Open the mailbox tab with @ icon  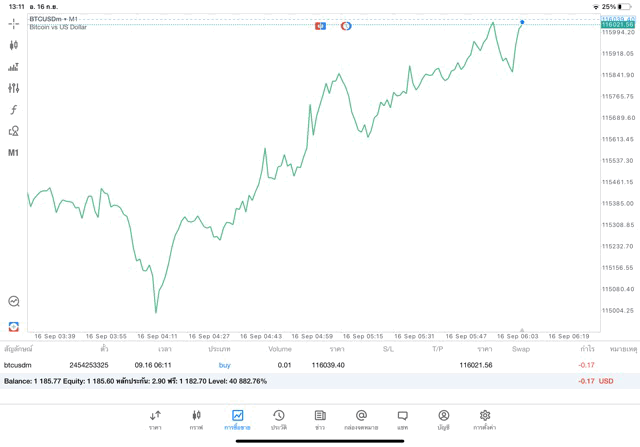[361, 419]
